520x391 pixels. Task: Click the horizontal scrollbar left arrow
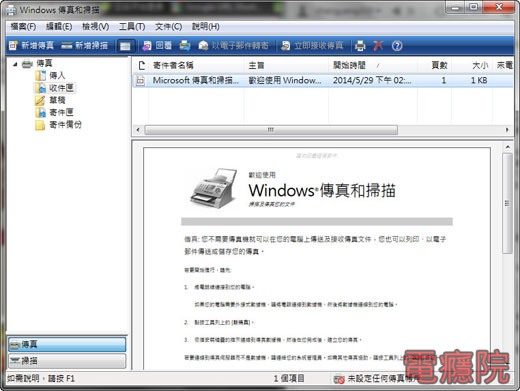pos(138,130)
